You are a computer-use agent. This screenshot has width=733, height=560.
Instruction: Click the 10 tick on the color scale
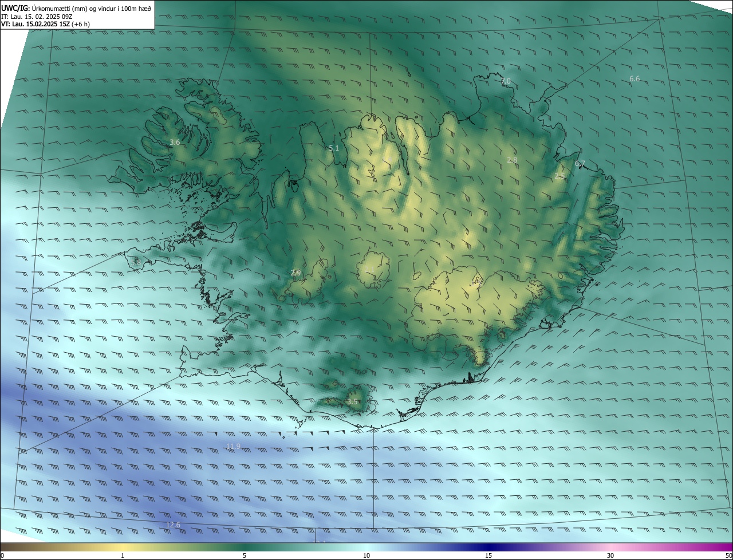[366, 556]
